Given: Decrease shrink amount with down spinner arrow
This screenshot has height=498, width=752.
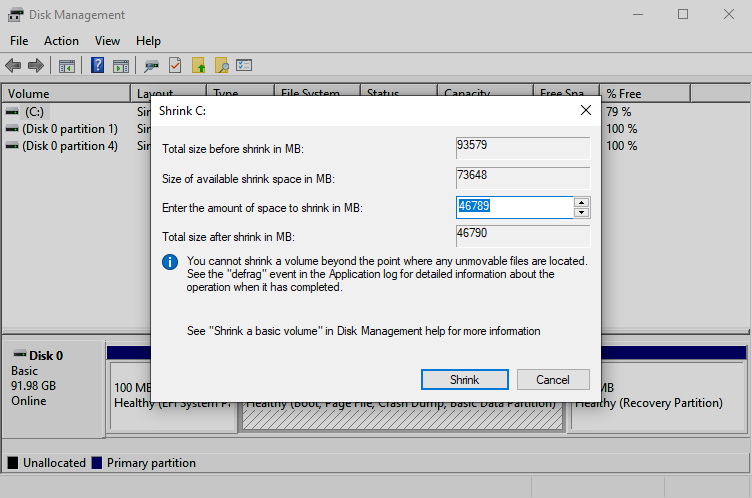Looking at the screenshot, I should 581,212.
